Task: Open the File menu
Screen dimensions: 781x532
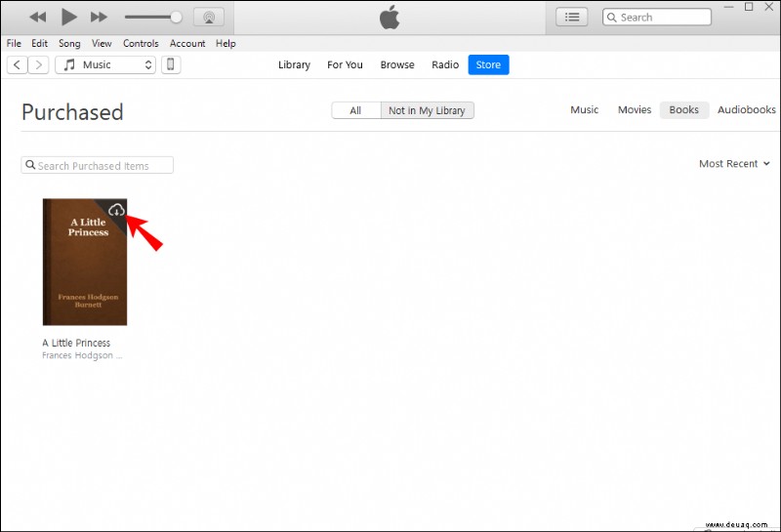Action: 14,43
